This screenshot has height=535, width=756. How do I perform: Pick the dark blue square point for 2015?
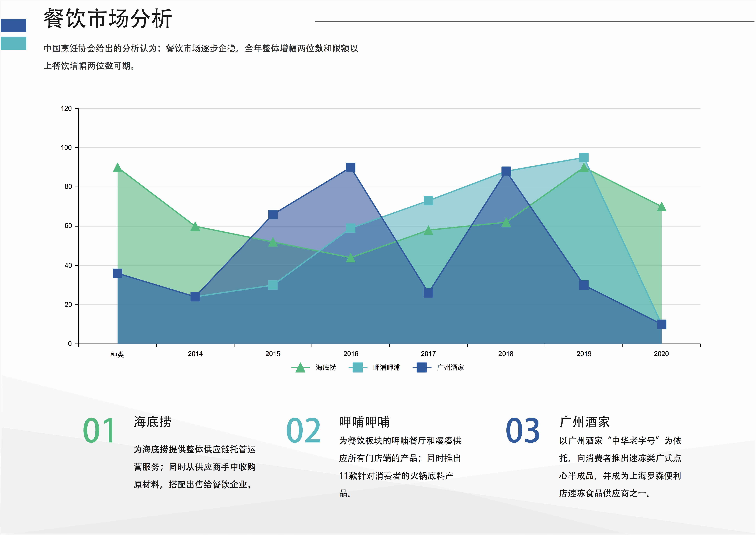pos(273,215)
